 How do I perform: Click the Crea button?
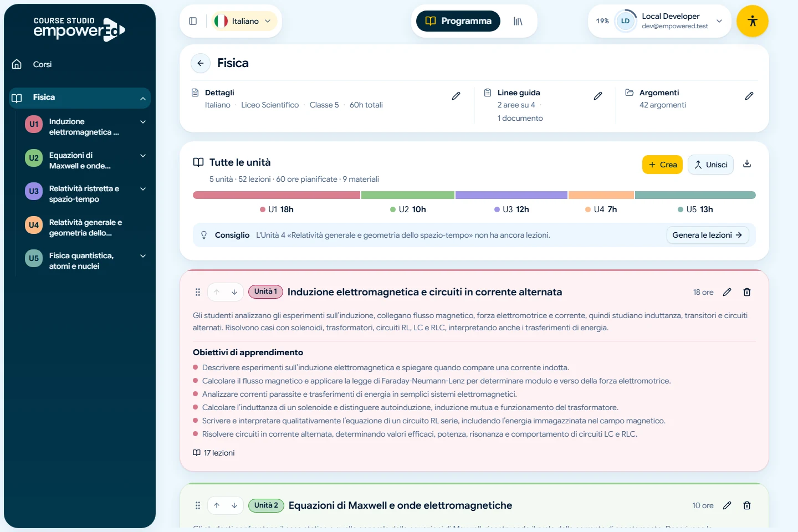[663, 165]
